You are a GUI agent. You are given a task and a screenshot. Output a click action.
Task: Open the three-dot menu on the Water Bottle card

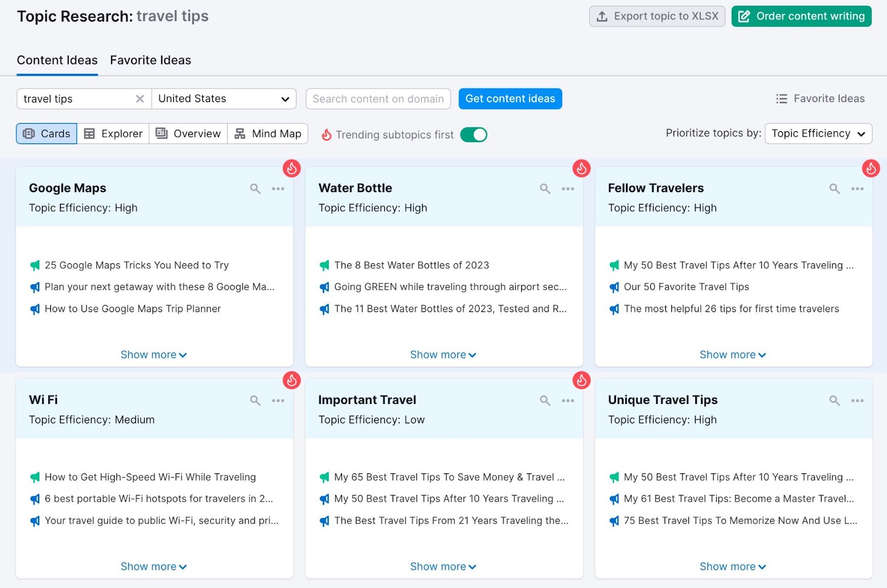click(568, 189)
